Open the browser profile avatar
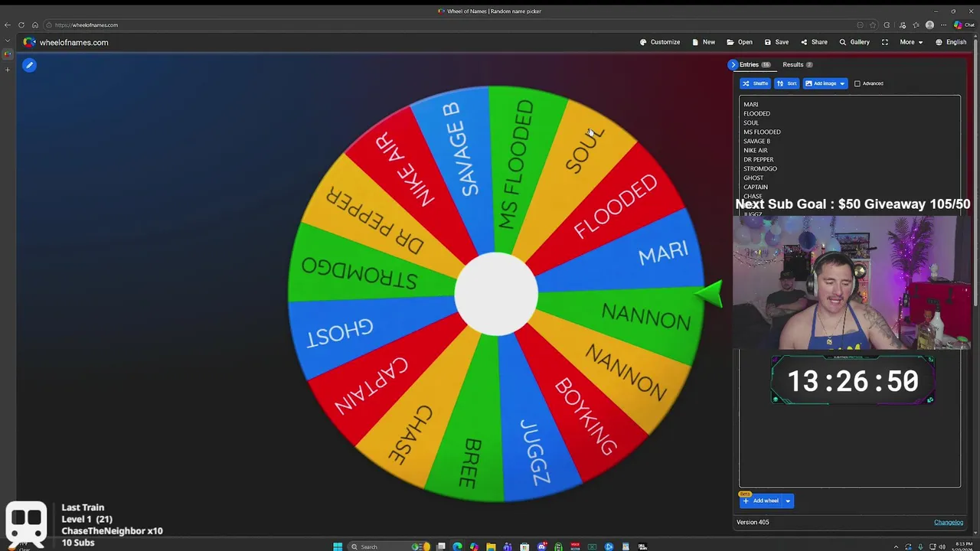 (x=929, y=24)
